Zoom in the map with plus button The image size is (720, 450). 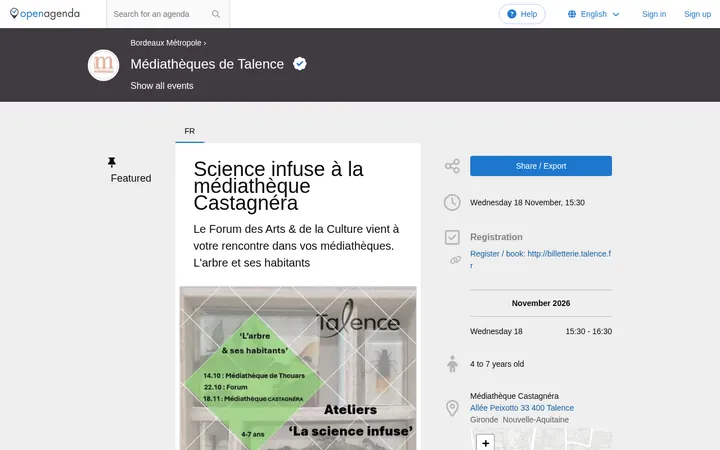pyautogui.click(x=485, y=443)
